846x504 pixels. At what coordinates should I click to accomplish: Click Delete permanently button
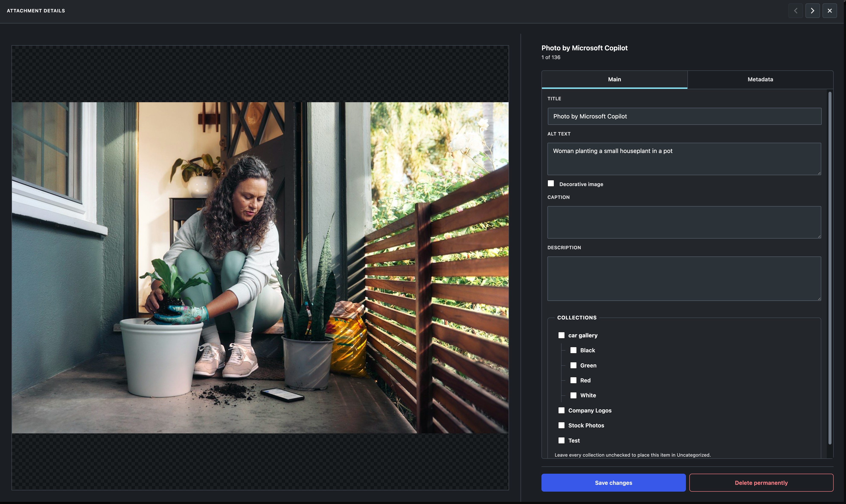point(761,483)
